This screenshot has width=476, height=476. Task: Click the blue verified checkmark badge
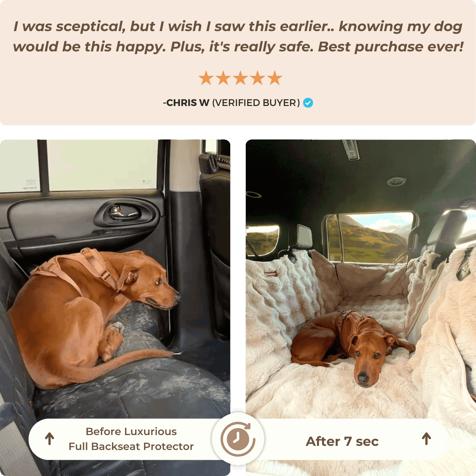[x=308, y=103]
